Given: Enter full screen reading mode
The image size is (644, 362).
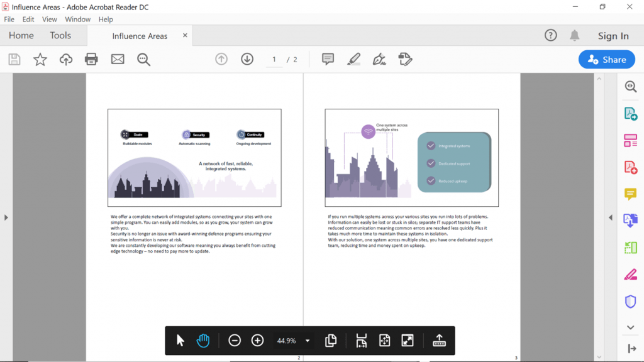Looking at the screenshot, I should [x=408, y=340].
